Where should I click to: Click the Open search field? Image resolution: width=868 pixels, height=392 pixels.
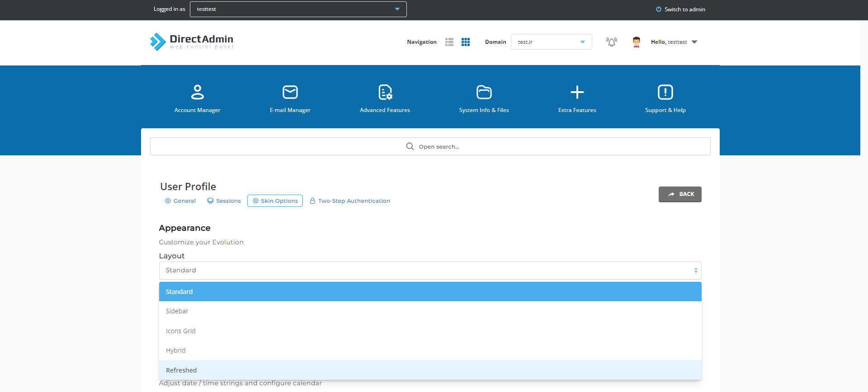click(x=430, y=147)
